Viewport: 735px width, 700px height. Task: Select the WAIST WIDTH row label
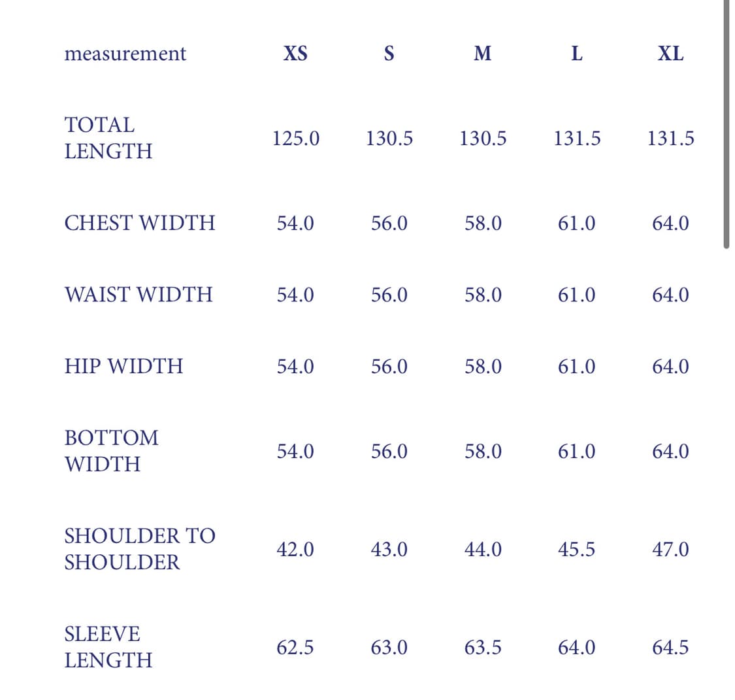139,294
